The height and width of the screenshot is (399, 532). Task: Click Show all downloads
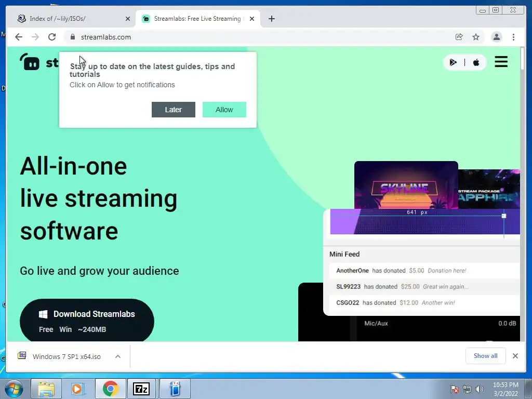point(486,355)
